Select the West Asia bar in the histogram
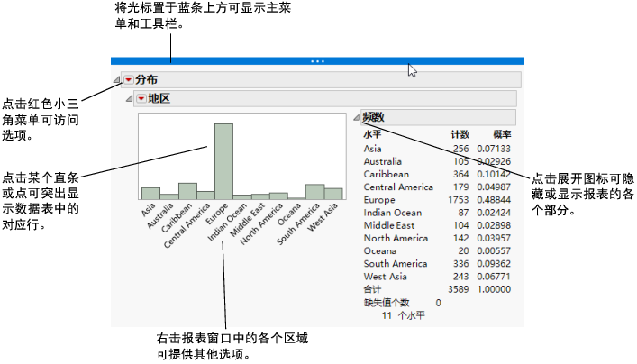This screenshot has height=364, width=637. click(333, 194)
